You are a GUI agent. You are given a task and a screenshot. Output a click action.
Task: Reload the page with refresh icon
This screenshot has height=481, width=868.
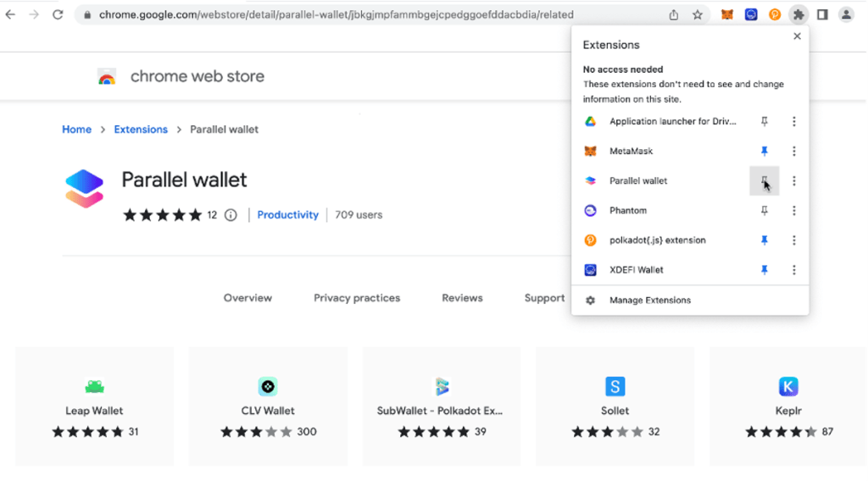58,15
